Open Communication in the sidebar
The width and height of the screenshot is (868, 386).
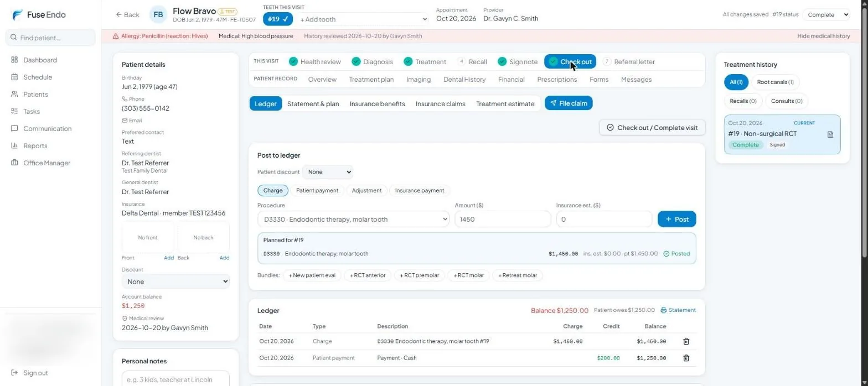point(47,128)
